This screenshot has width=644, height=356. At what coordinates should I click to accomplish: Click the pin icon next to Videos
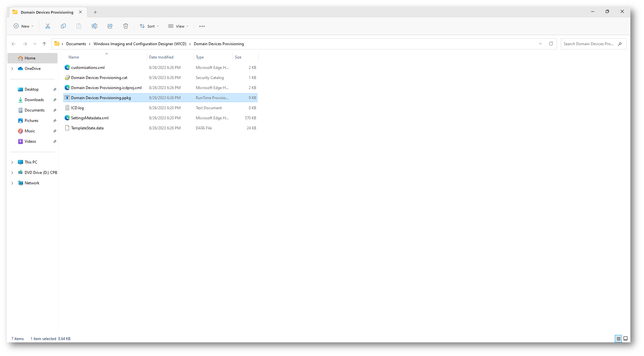(x=55, y=141)
